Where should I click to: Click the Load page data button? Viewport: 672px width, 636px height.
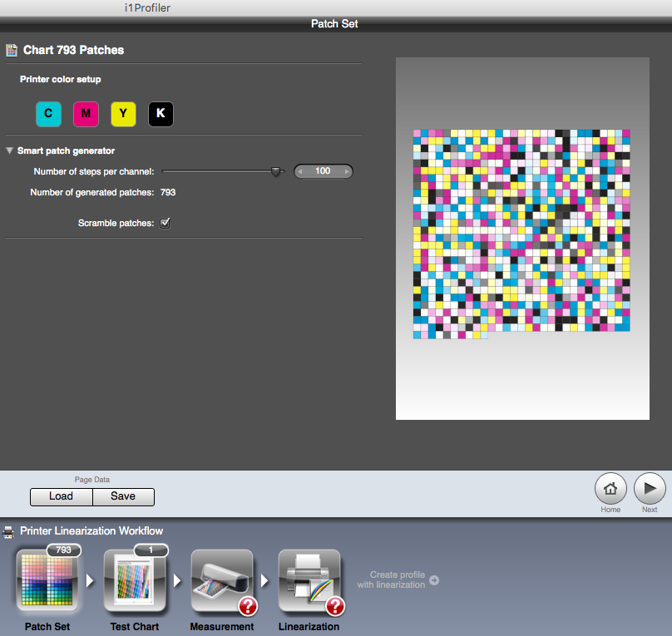click(62, 497)
